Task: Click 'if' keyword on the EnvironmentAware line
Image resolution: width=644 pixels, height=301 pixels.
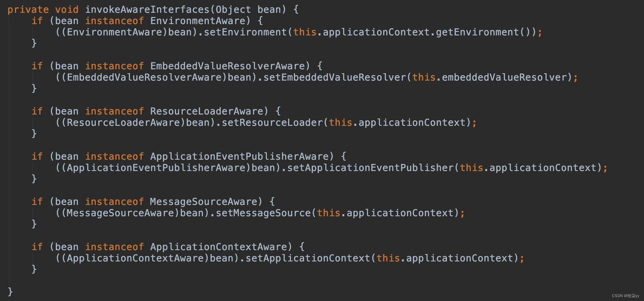Action: (x=37, y=21)
